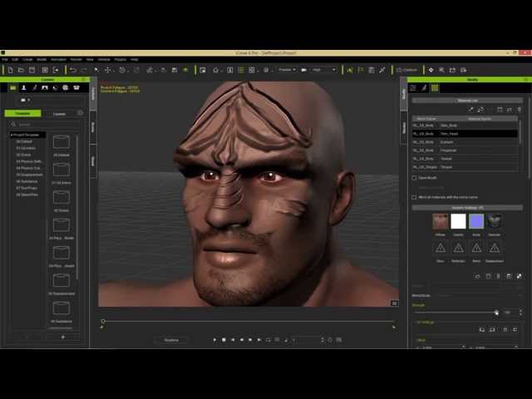The height and width of the screenshot is (399, 532).
Task: Open the Create menu
Action: pyautogui.click(x=27, y=59)
